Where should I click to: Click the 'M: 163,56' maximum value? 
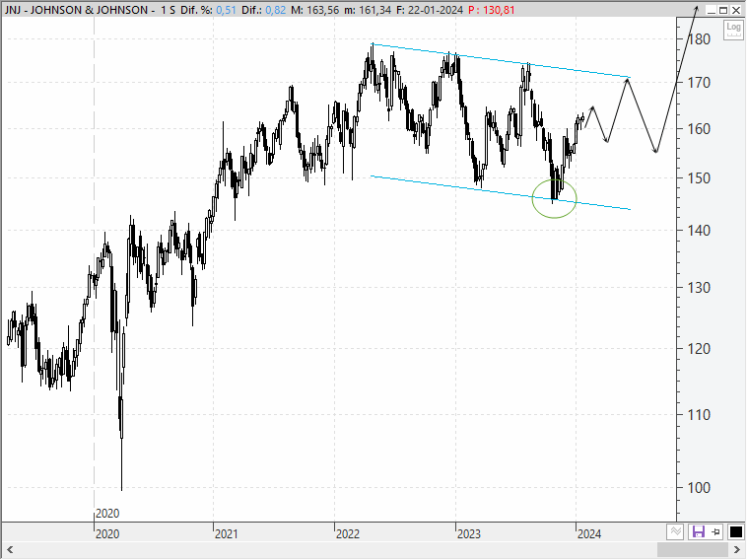(315, 10)
